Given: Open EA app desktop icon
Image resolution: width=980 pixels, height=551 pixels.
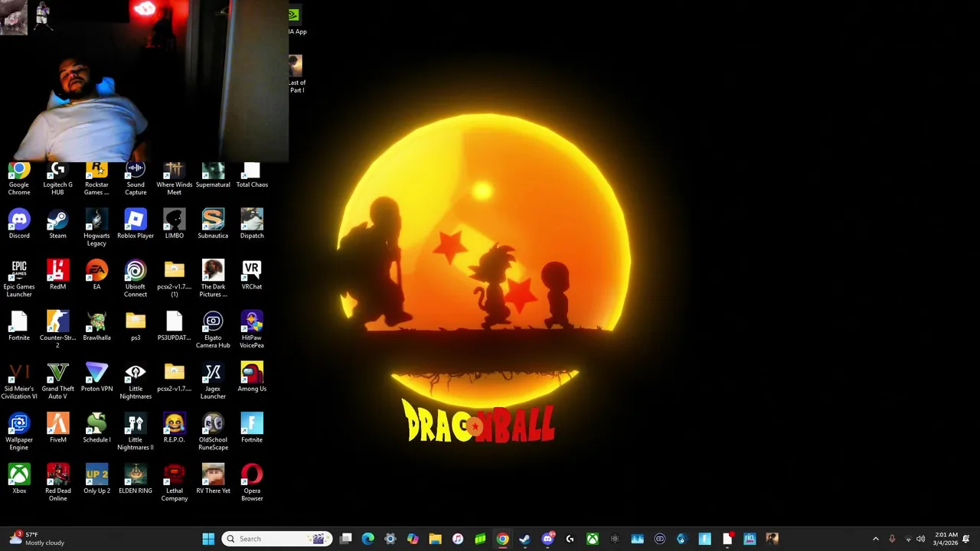Looking at the screenshot, I should 96,275.
